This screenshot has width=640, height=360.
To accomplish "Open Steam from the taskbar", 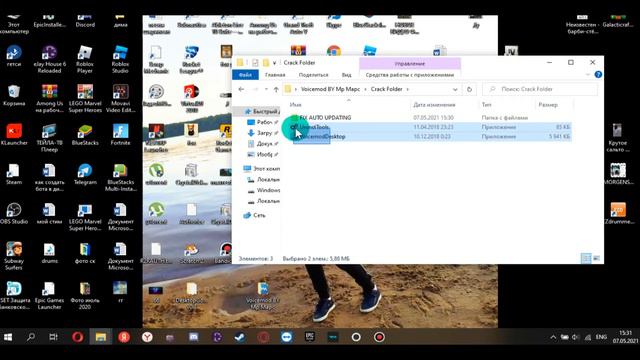I will 240,337.
